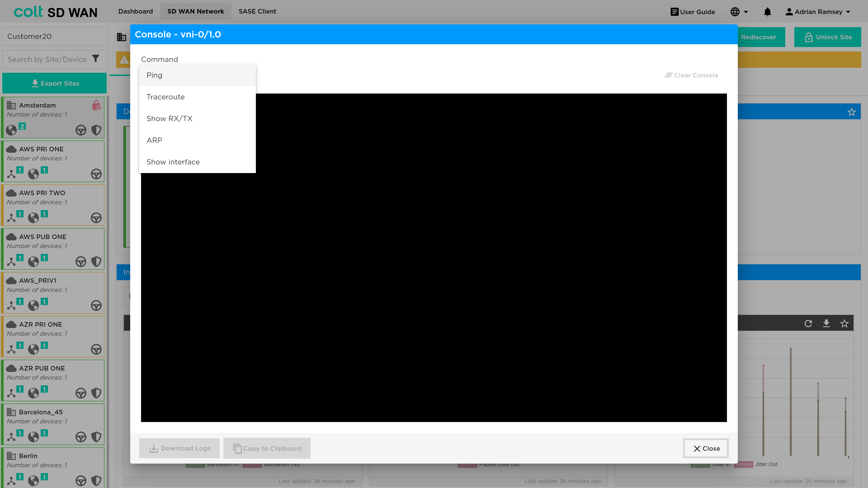Screen dimensions: 868x488
Task: View notifications bell
Action: pos(767,12)
